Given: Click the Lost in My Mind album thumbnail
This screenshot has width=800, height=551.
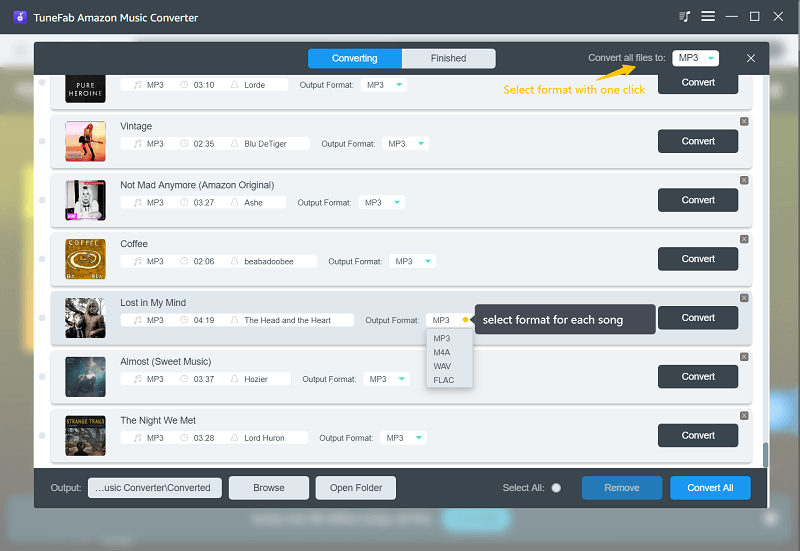Looking at the screenshot, I should tap(85, 318).
